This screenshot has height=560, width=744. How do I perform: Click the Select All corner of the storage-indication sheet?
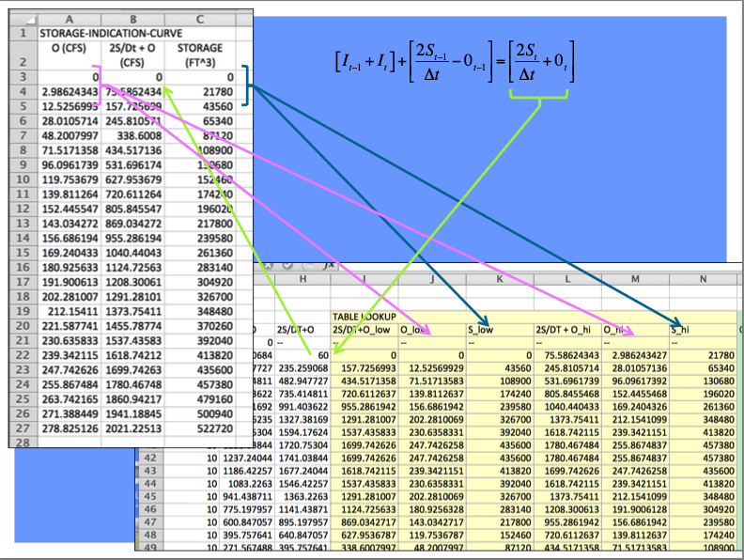[x=23, y=19]
